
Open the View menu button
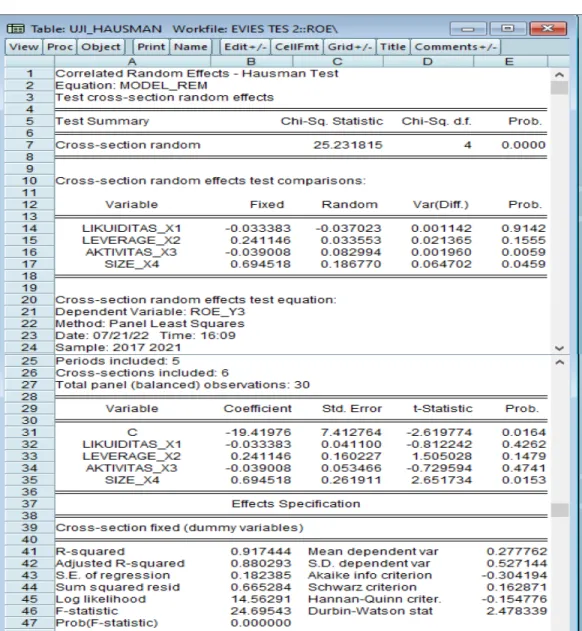point(24,47)
